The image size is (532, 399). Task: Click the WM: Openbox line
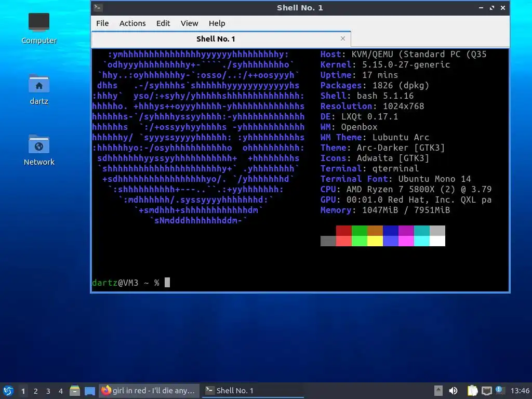click(349, 127)
